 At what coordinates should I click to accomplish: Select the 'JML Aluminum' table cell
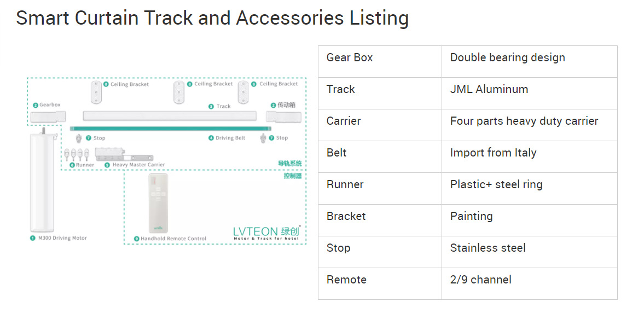(529, 93)
